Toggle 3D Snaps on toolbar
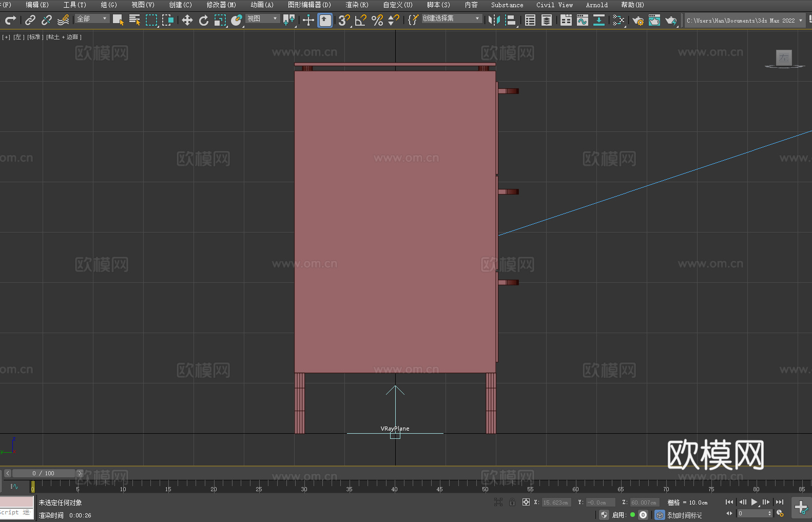Image resolution: width=812 pixels, height=522 pixels. pos(344,20)
